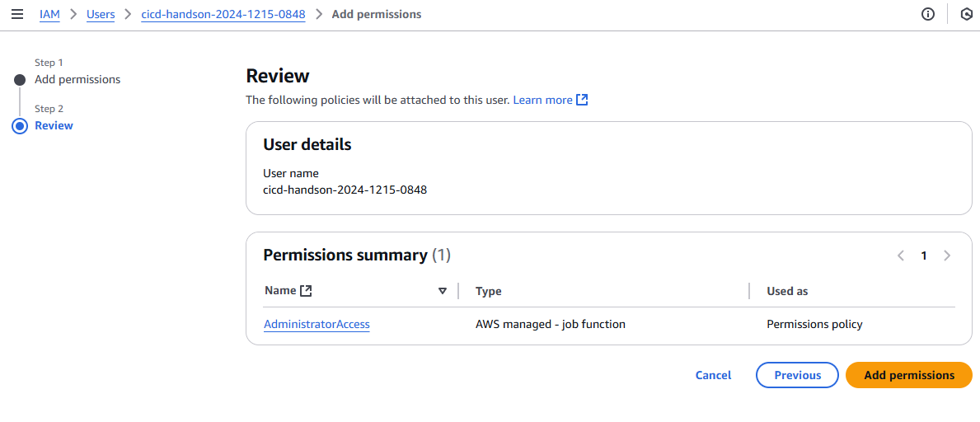Image resolution: width=980 pixels, height=422 pixels.
Task: Select the Step 1 wizard indicator dot
Action: 20,80
